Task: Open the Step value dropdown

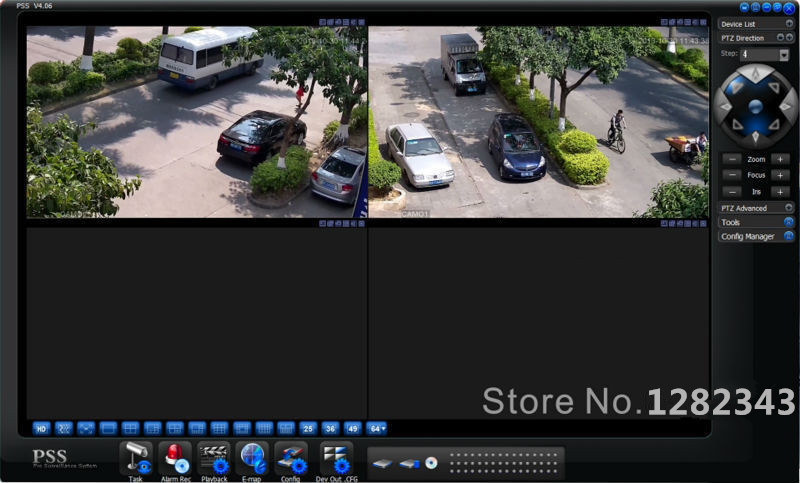Action: click(784, 54)
